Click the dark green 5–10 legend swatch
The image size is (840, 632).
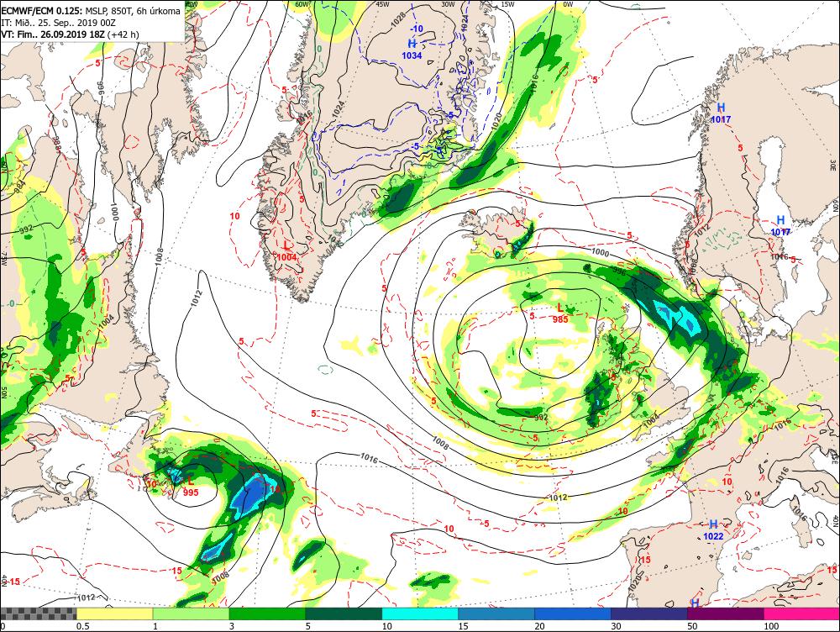(x=344, y=614)
